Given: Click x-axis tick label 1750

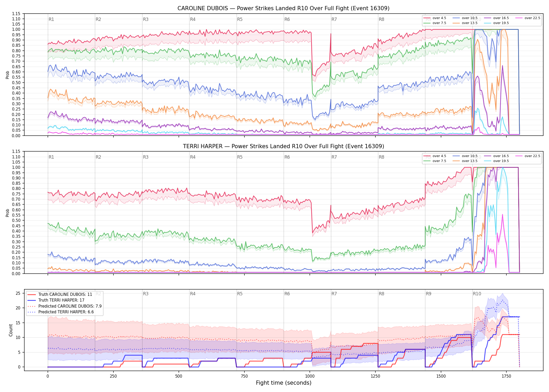Looking at the screenshot, I should 506,376.
